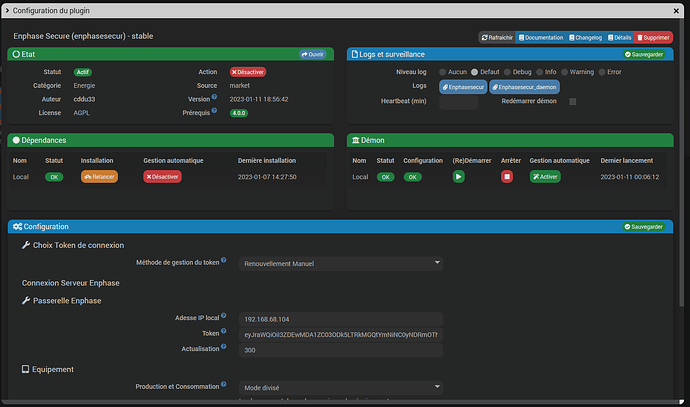Toggle the Redémarrer démon checkbox
The height and width of the screenshot is (407, 690).
[x=573, y=102]
